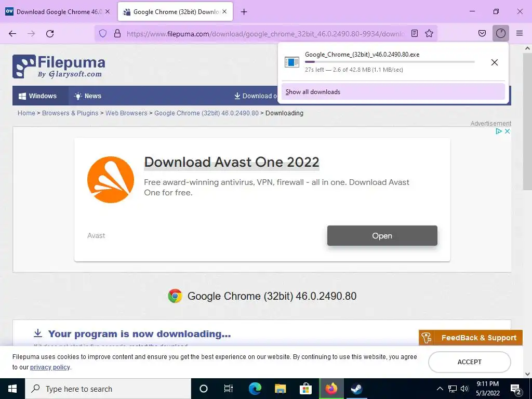Screen dimensions: 532x399
Task: Open Microsoft Store from taskbar
Action: [x=305, y=389]
